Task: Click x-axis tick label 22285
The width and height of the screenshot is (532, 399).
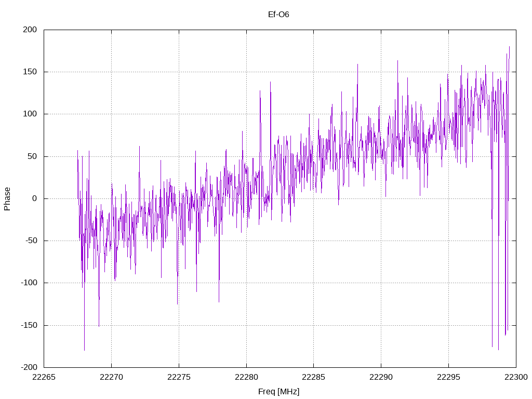Action: (x=313, y=377)
